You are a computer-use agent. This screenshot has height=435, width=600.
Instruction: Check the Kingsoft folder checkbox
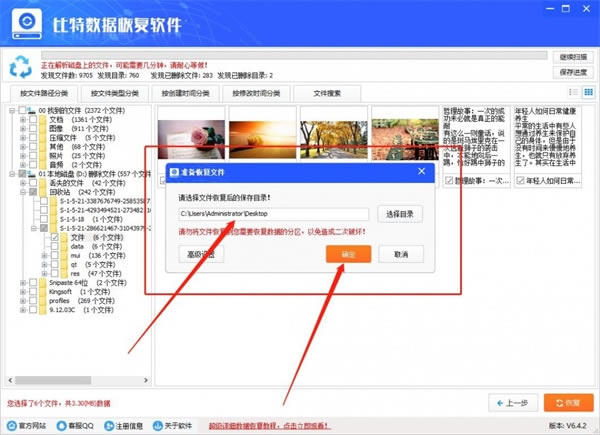point(31,293)
